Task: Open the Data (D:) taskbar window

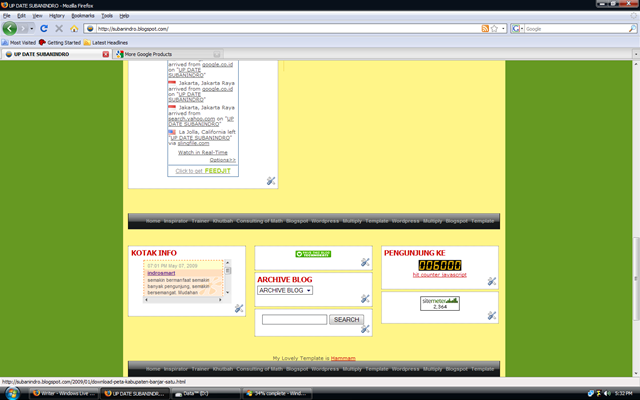Action: click(205, 393)
